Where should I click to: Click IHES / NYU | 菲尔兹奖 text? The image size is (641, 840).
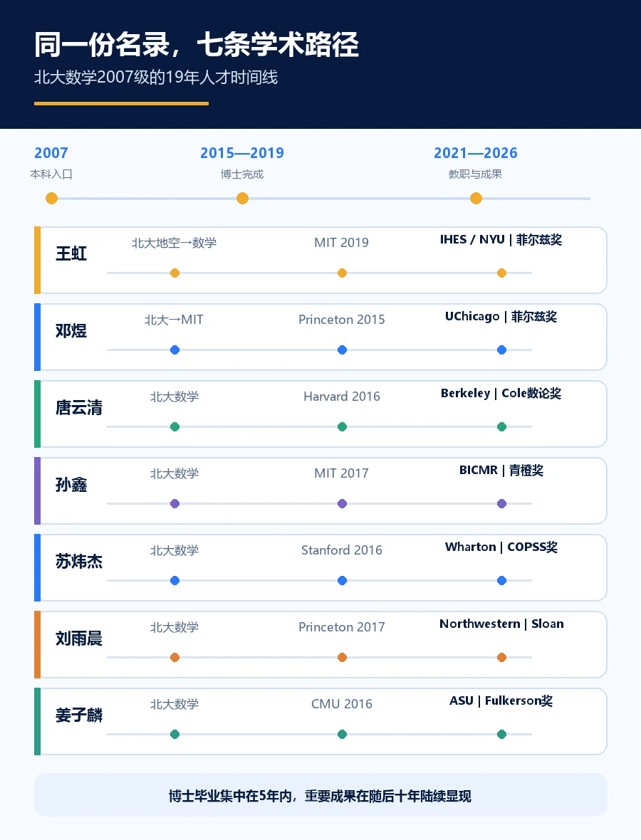click(501, 239)
